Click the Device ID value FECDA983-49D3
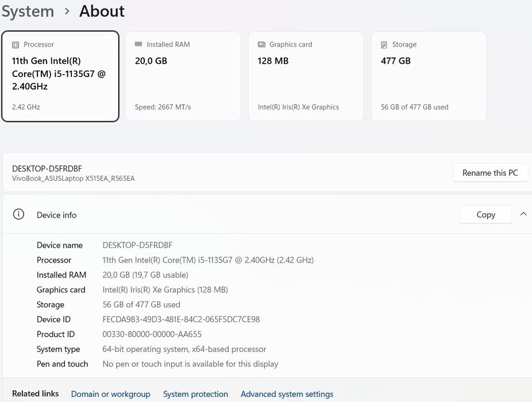 tap(181, 319)
